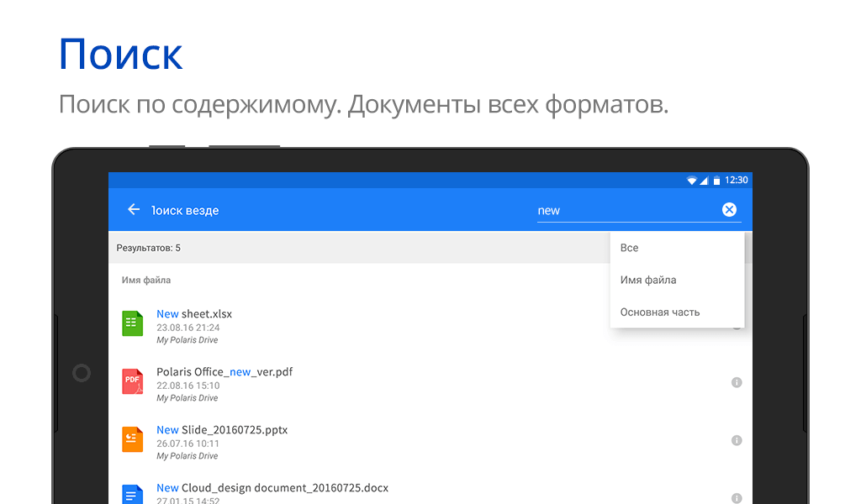Tap the 'Поиск везде' title text
The width and height of the screenshot is (861, 504).
click(185, 211)
